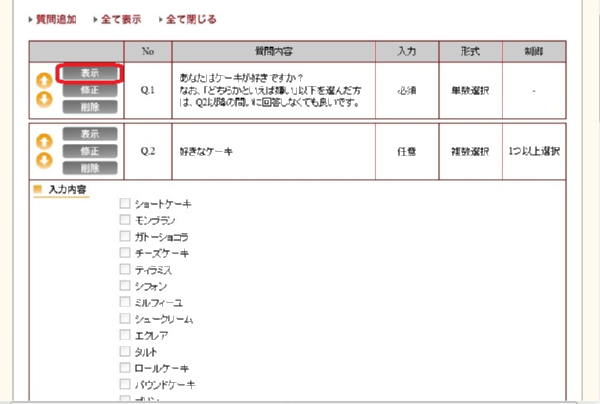Click the up arrow icon for Q.1

click(44, 81)
